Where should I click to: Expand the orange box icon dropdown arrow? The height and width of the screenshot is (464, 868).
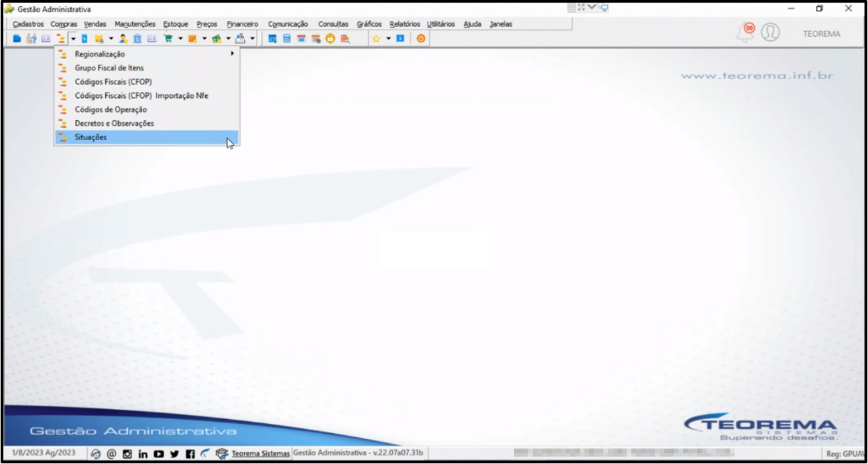(x=204, y=39)
